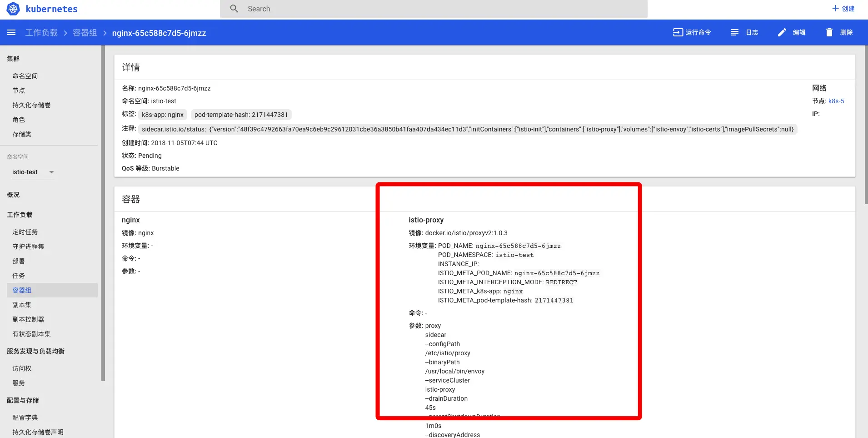The height and width of the screenshot is (438, 868).
Task: Select 服务发现与负载均衡 sidebar heading
Action: [x=35, y=351]
